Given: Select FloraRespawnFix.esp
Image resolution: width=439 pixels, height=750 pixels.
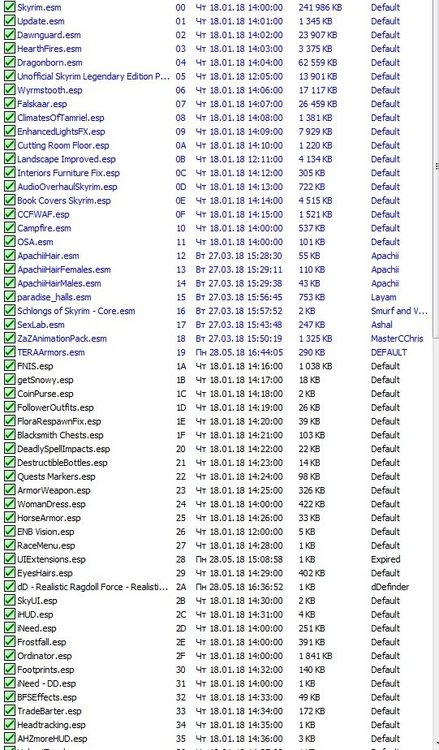Looking at the screenshot, I should [59, 421].
